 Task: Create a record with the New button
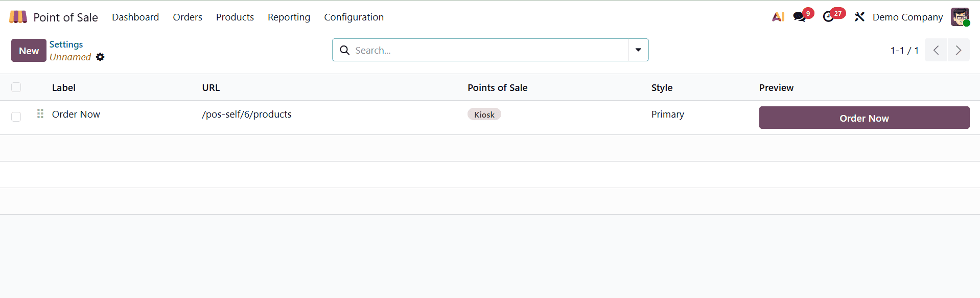click(28, 50)
